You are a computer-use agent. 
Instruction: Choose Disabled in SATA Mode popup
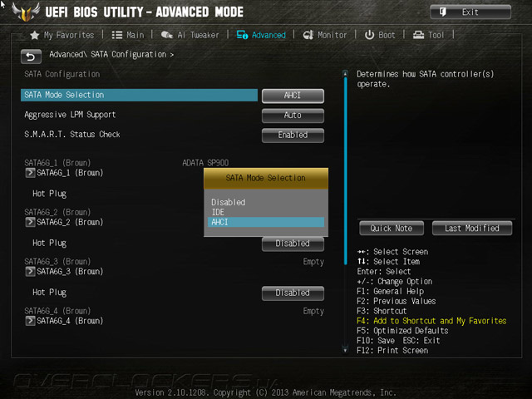click(x=266, y=202)
